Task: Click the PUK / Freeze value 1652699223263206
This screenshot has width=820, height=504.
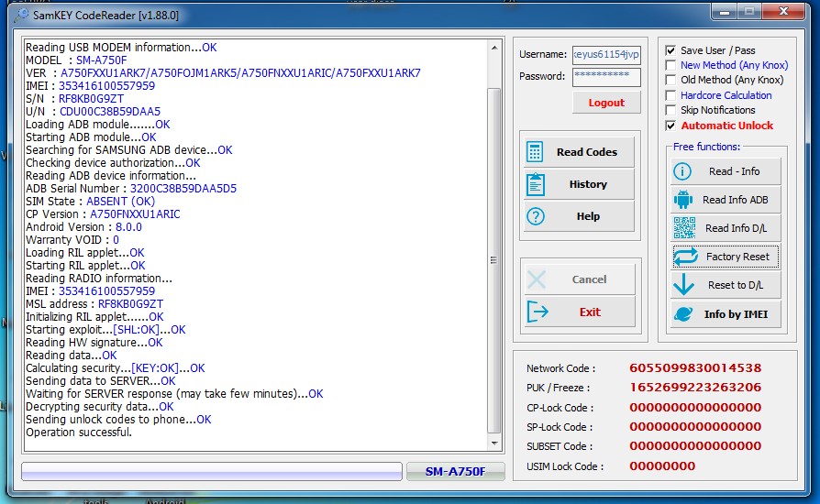Action: [x=695, y=387]
